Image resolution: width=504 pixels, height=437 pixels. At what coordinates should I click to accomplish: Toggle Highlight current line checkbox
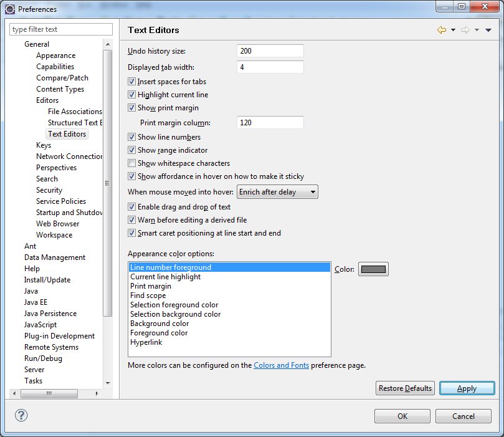(131, 95)
